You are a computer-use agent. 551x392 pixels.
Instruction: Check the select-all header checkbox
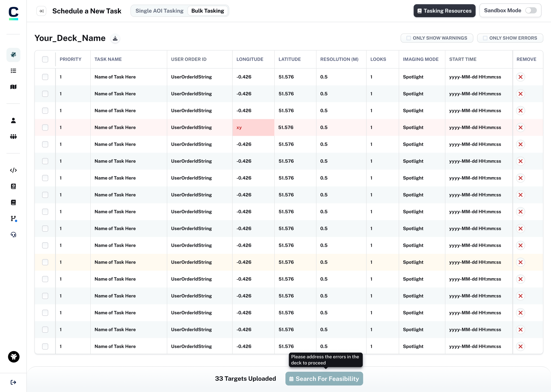pos(45,59)
